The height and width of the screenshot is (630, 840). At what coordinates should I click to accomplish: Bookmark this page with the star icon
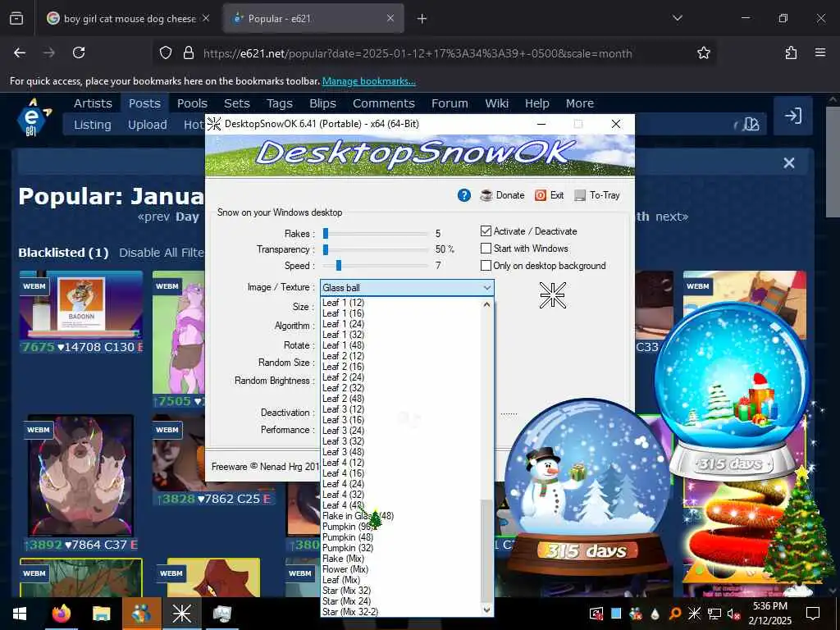pos(703,52)
